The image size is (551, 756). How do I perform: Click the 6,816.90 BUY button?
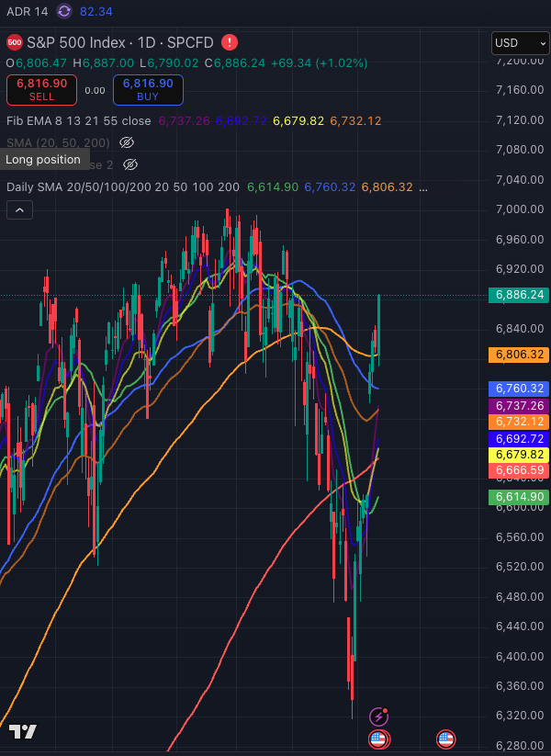[148, 90]
